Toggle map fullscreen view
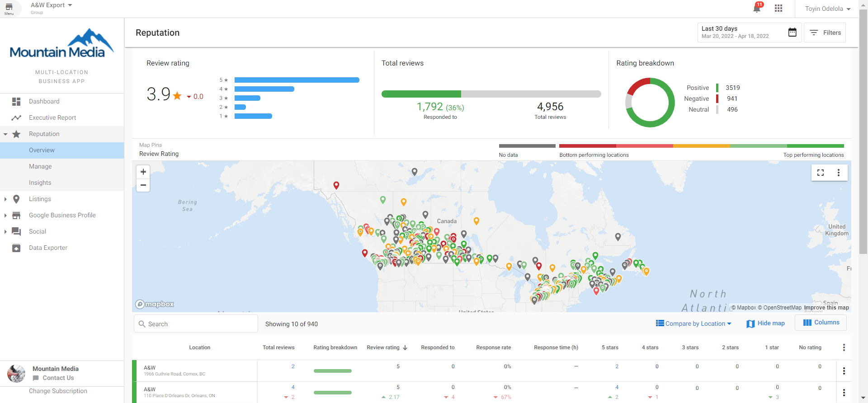The image size is (868, 403). (x=821, y=173)
